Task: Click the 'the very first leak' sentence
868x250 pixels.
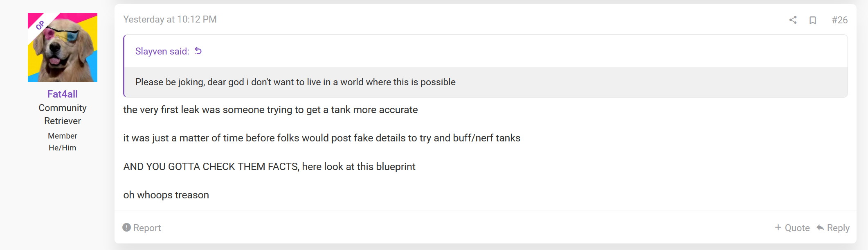Action: (270, 110)
